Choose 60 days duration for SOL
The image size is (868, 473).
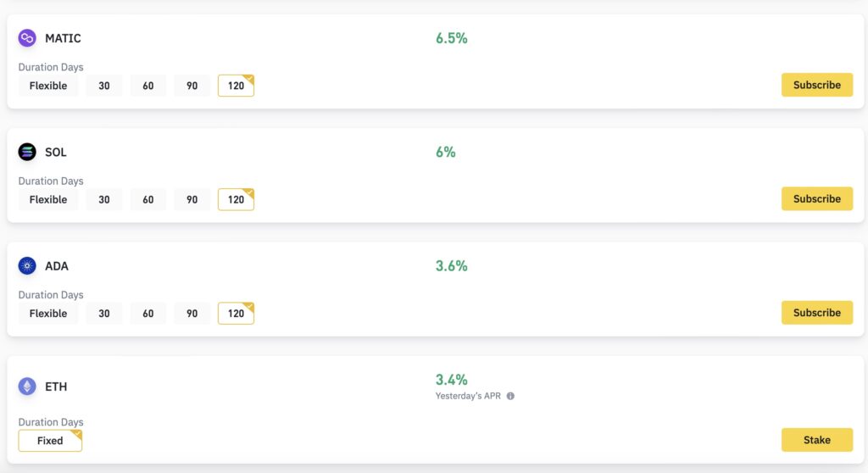(147, 199)
